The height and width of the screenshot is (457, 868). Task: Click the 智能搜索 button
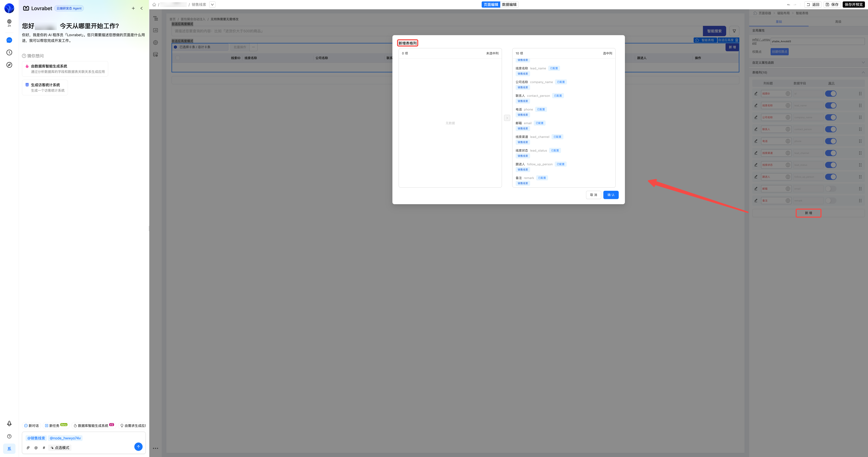(714, 31)
